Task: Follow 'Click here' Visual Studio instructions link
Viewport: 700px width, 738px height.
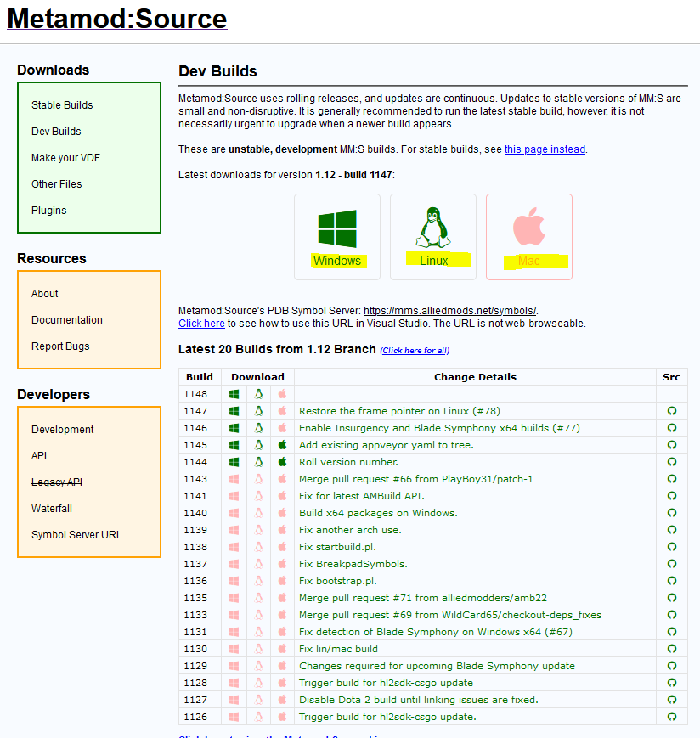Action: [201, 324]
